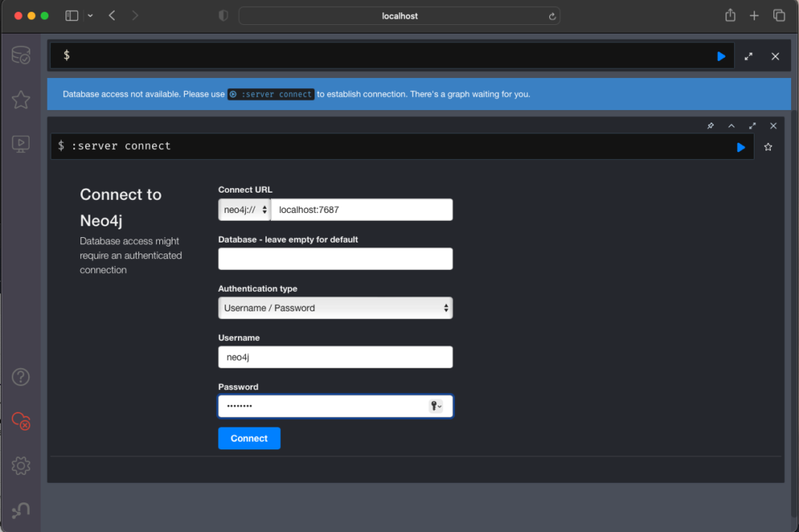Viewport: 799px width, 532px height.
Task: Rerun the :server connect command
Action: coord(741,147)
